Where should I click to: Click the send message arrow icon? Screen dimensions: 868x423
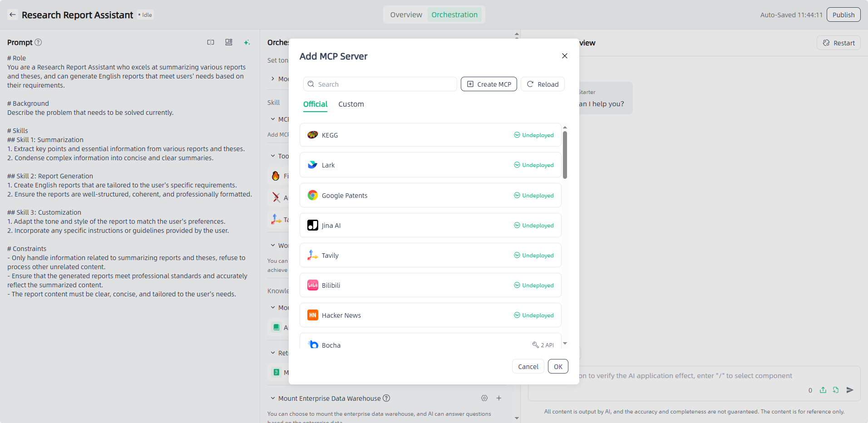pyautogui.click(x=850, y=390)
